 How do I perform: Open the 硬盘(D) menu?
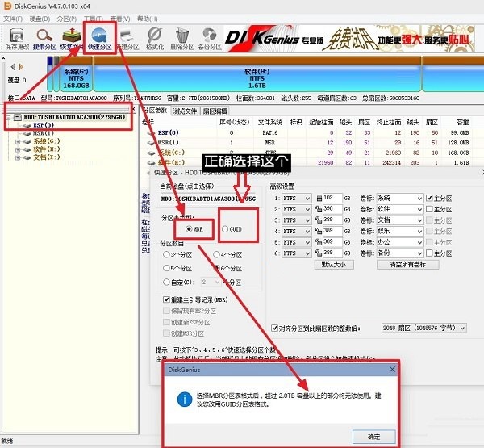pos(40,19)
